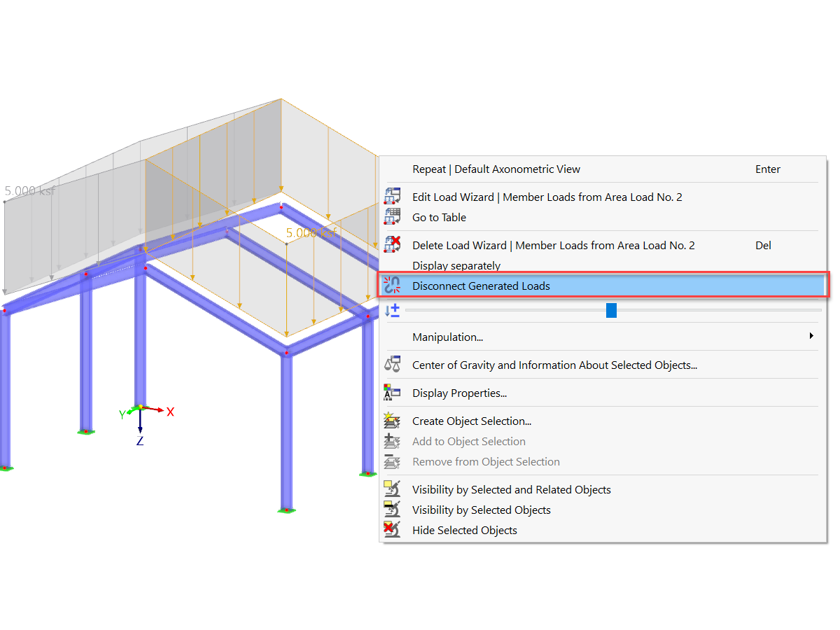
Task: Click the Disconnect Generated Loads broken-chain icon
Action: [392, 285]
